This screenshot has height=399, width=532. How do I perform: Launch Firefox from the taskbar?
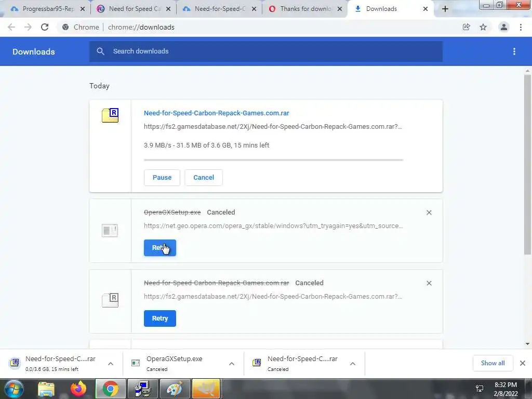tap(78, 389)
